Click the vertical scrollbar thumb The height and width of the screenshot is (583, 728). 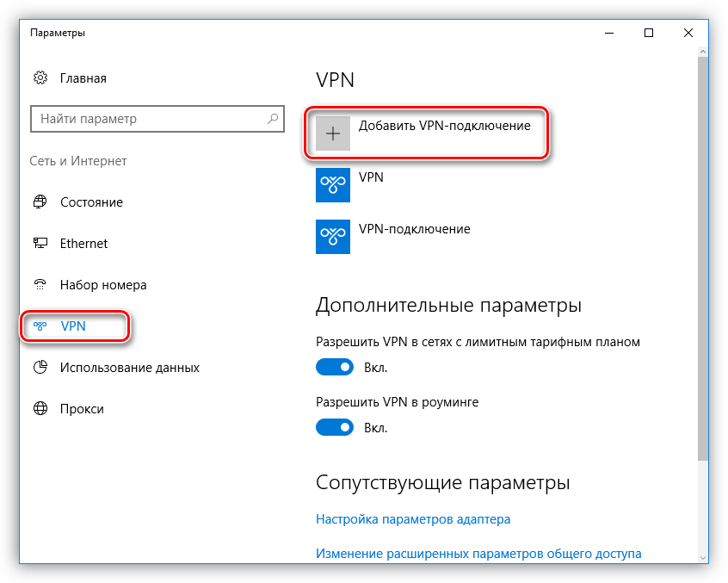tap(703, 259)
